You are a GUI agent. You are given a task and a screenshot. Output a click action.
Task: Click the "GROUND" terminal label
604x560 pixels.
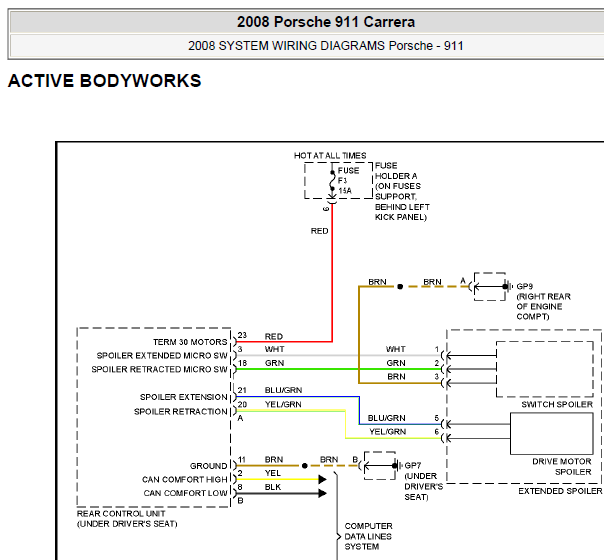pyautogui.click(x=208, y=466)
